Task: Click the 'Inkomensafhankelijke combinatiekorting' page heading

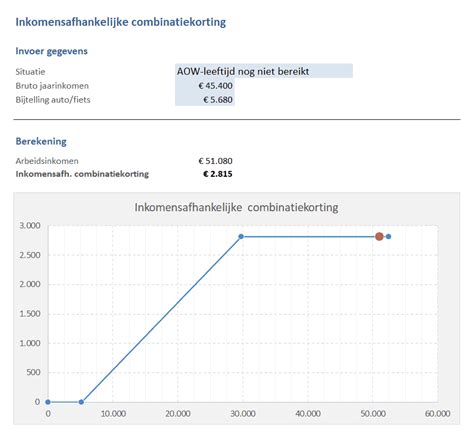Action: pyautogui.click(x=121, y=22)
